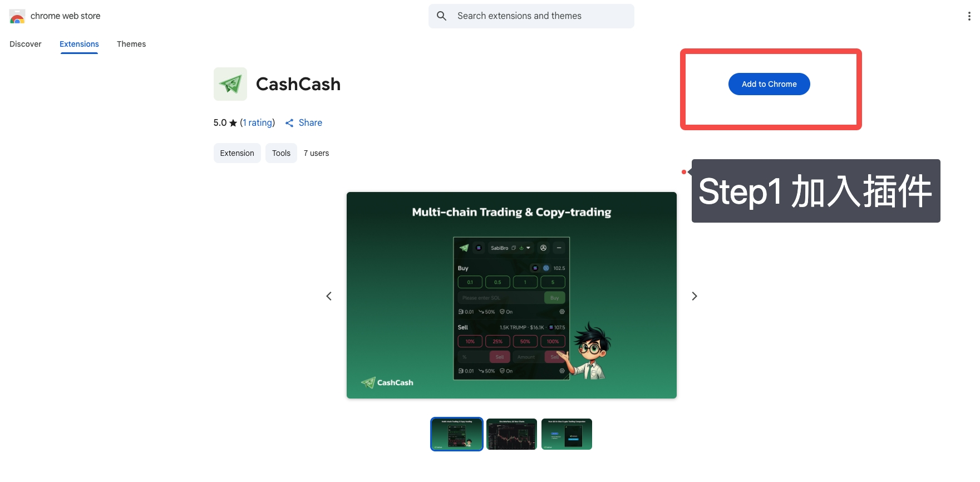Click the search magnifier icon
This screenshot has width=980, height=482.
[x=441, y=16]
